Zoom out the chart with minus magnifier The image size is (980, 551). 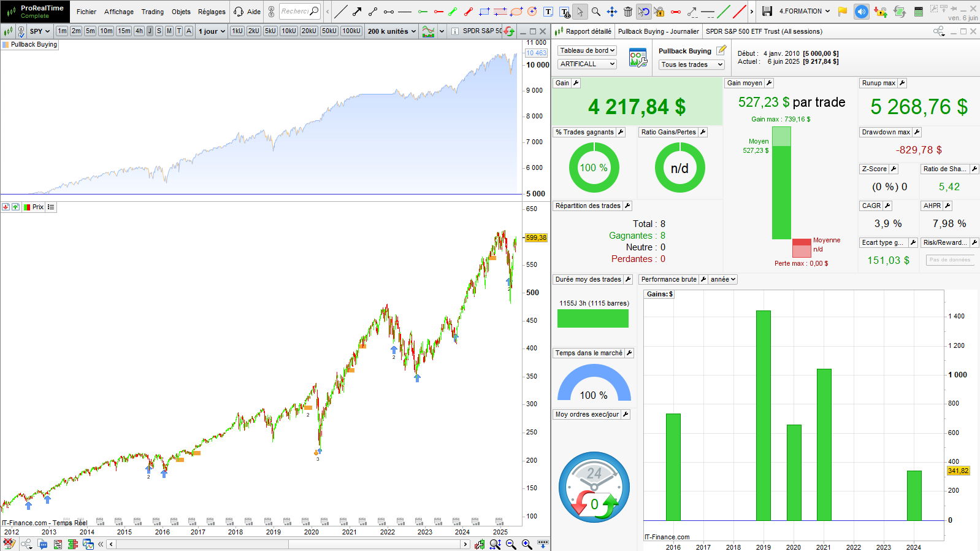tap(511, 544)
